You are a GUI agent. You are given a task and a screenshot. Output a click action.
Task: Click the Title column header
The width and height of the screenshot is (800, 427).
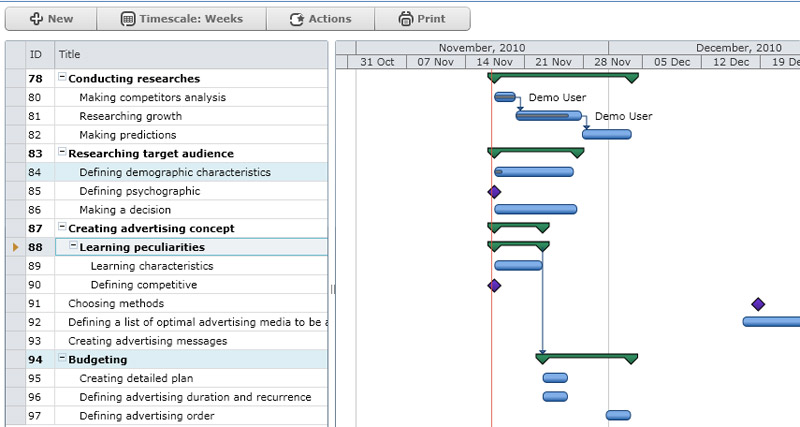point(190,54)
